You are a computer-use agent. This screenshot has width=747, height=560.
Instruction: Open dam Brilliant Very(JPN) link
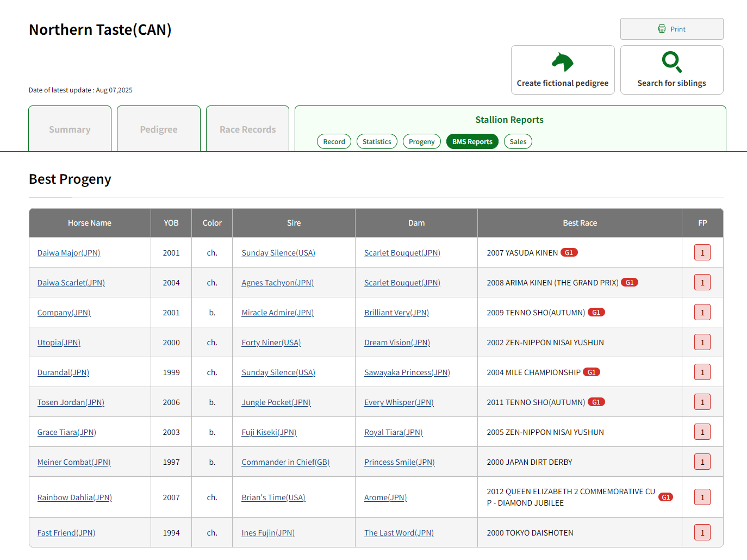(397, 313)
